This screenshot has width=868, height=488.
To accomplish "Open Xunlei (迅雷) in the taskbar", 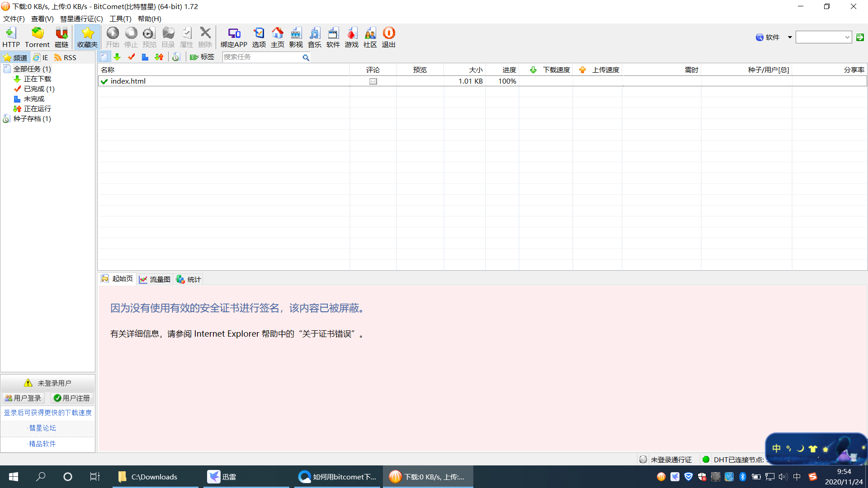I will [246, 477].
